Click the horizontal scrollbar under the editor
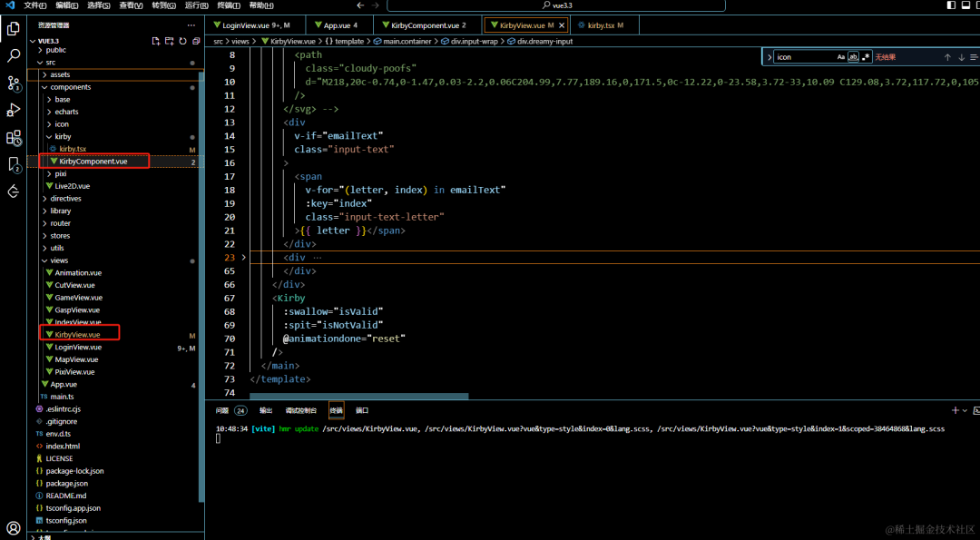 pos(358,397)
